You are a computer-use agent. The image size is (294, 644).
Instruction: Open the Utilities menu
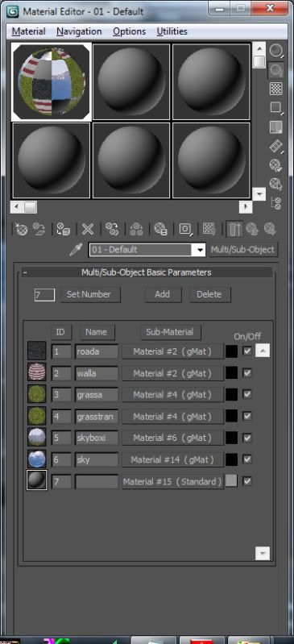[x=172, y=31]
